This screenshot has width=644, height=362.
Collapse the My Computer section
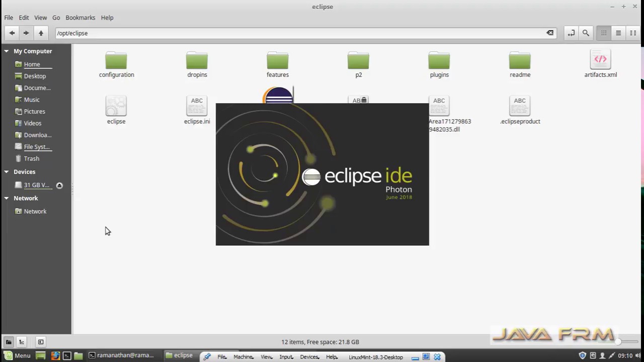(x=7, y=51)
